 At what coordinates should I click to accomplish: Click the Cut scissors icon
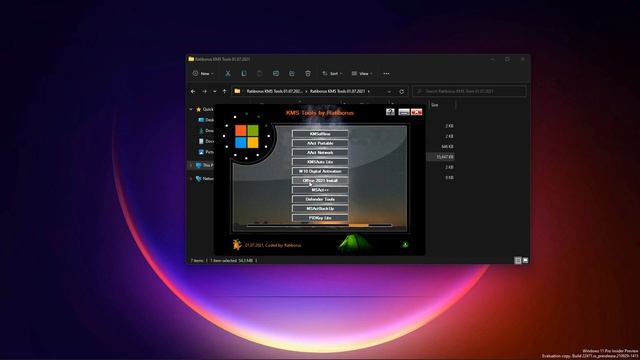point(228,73)
